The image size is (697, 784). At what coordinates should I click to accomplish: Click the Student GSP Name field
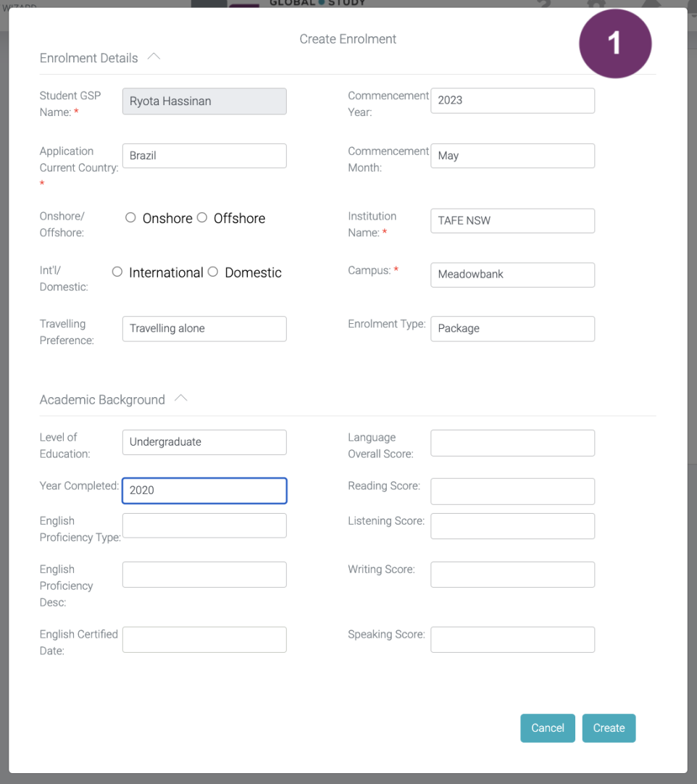pyautogui.click(x=204, y=101)
